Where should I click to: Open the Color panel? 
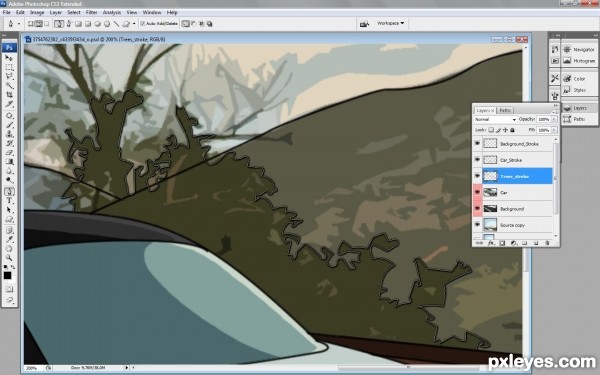point(579,79)
